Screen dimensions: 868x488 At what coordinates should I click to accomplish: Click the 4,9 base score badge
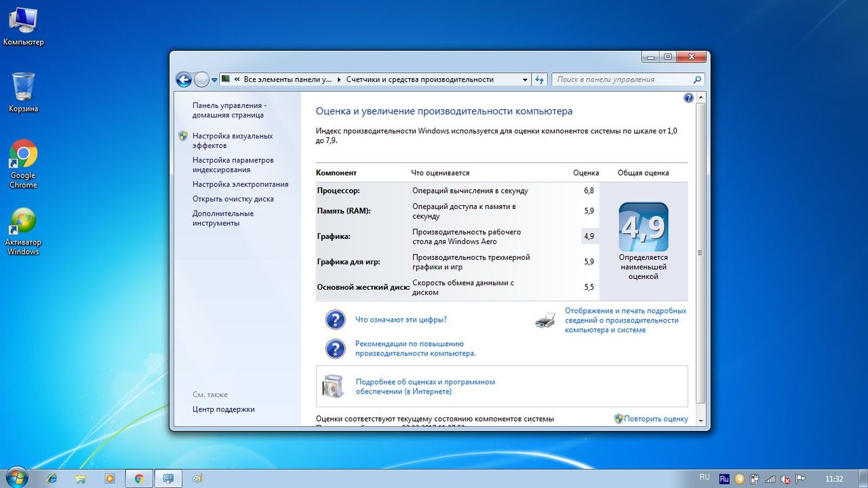643,227
